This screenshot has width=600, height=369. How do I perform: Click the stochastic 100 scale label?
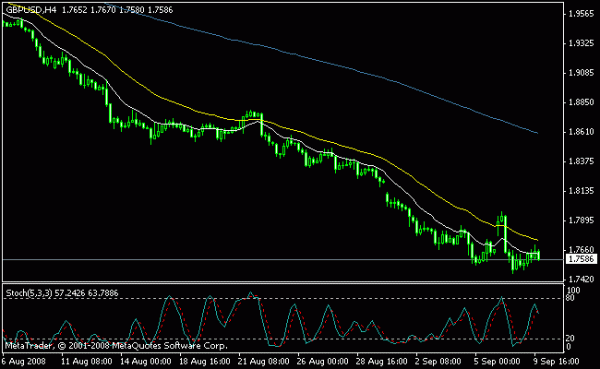point(573,291)
